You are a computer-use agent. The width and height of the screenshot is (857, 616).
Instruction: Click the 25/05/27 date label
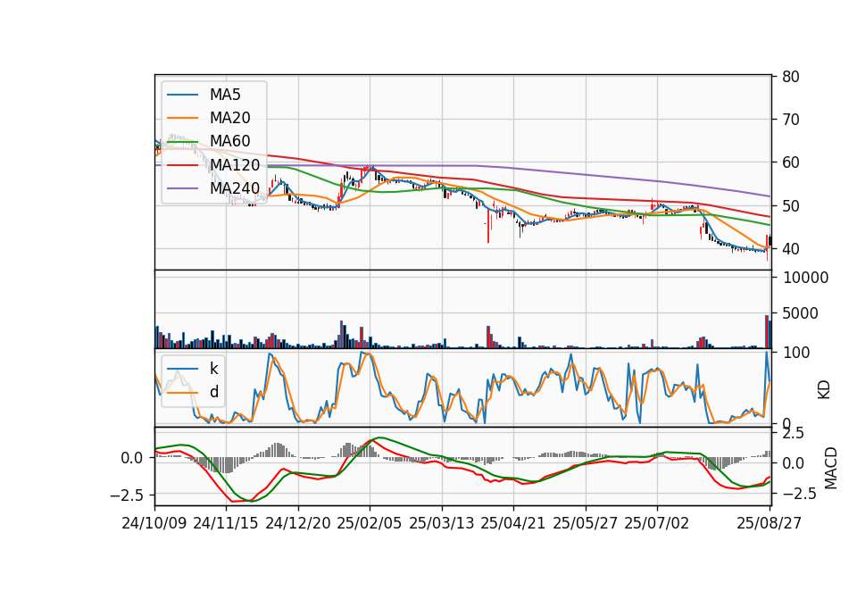[585, 523]
